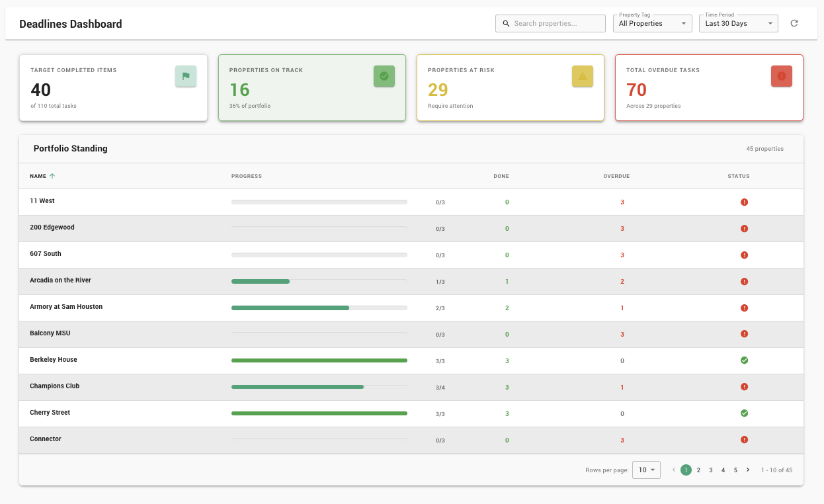Select the Armory at Sam Houston name
Viewport: 824px width, 504px height.
(x=66, y=306)
